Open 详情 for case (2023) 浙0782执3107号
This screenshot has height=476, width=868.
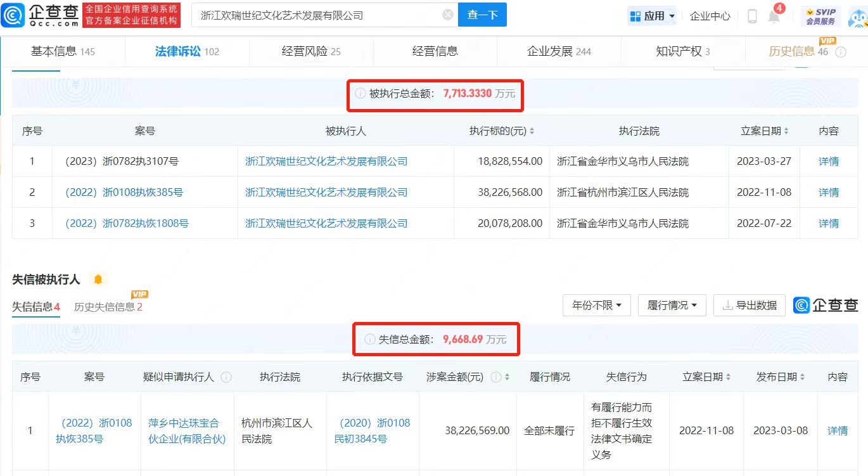(x=829, y=162)
